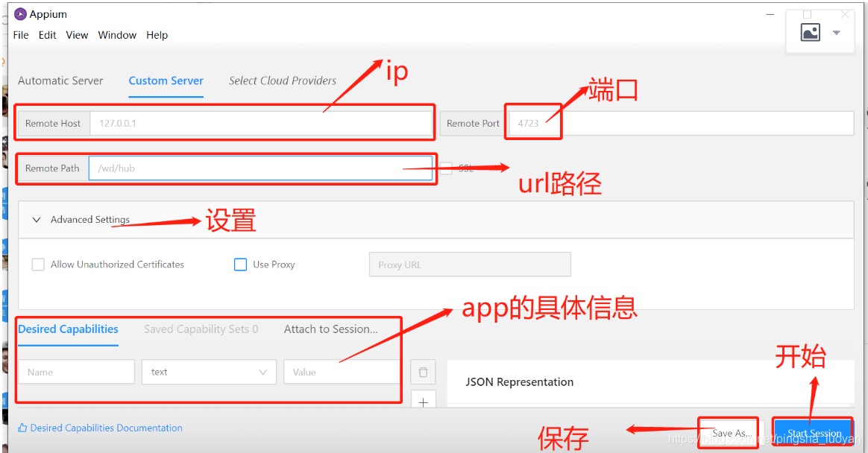
Task: Open the Edit menu
Action: click(47, 35)
